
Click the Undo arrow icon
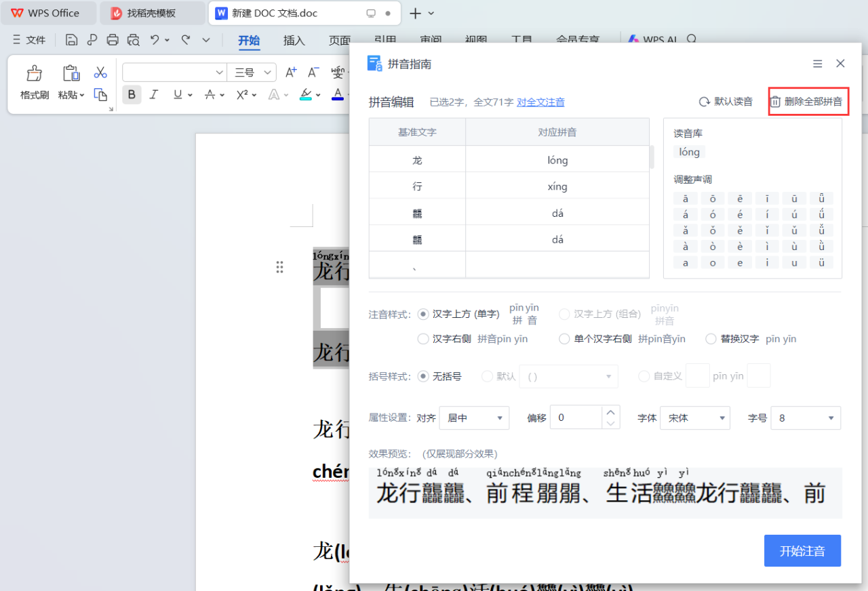point(155,40)
